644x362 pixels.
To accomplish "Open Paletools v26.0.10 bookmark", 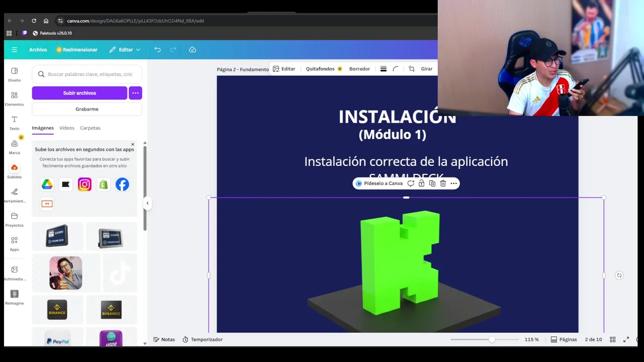I will coord(52,33).
